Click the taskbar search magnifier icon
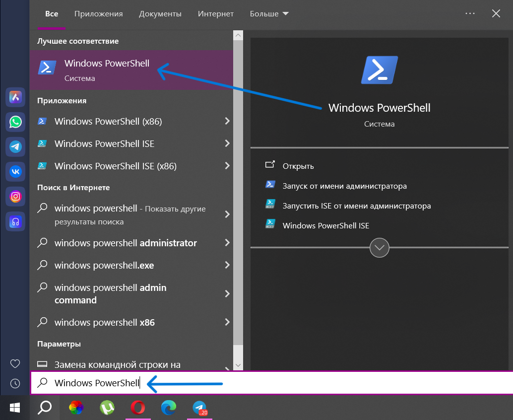 coord(45,408)
